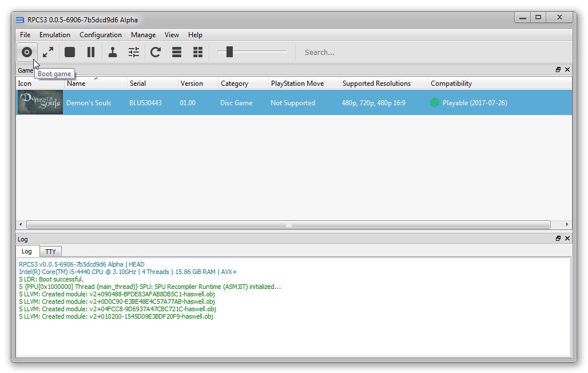Click the 'S LDR: Boot successful.' log line

[51, 279]
